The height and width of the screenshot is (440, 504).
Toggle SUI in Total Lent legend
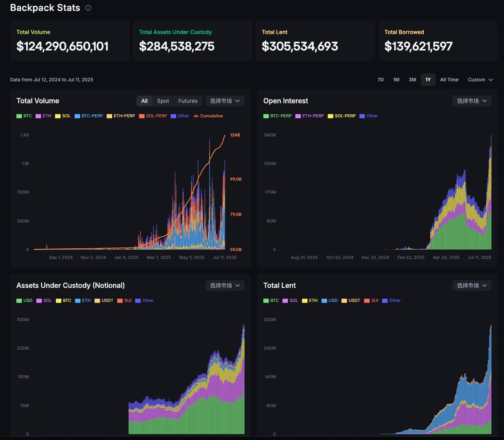[x=371, y=300]
